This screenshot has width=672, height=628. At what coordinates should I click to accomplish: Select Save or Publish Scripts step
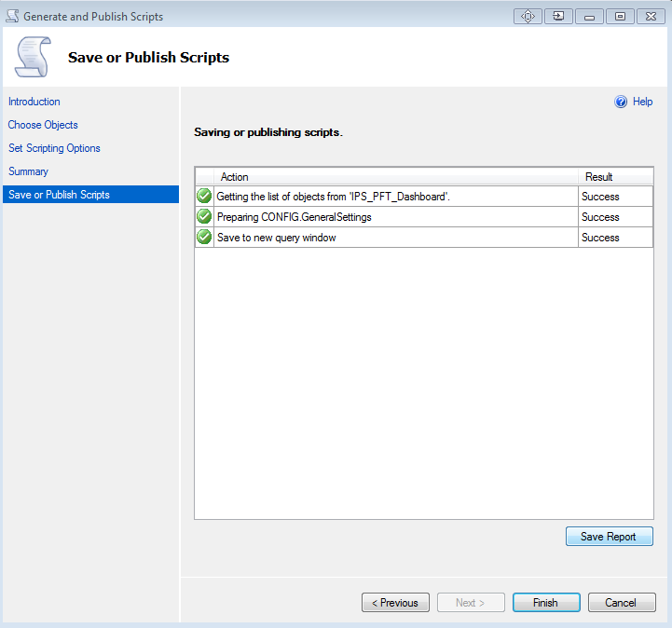coord(90,195)
